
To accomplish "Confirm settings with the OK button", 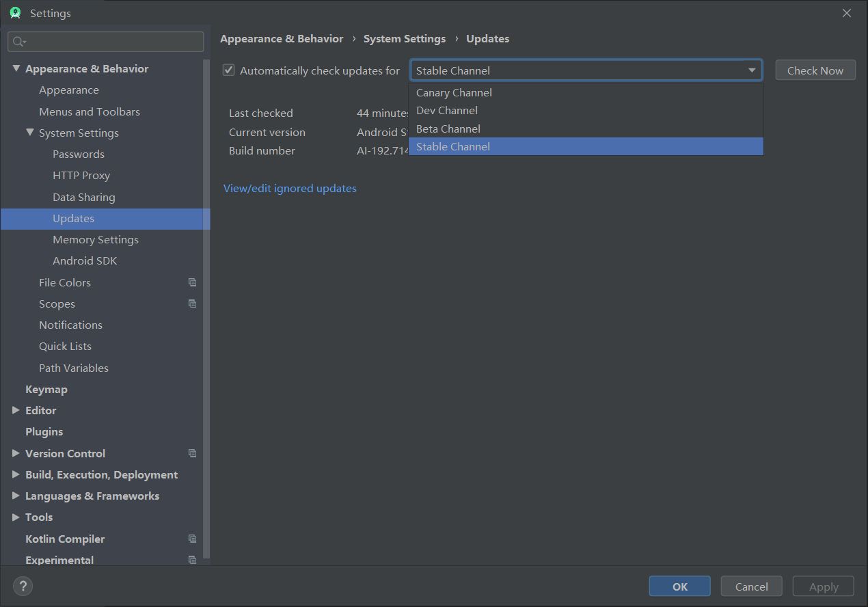I will [x=680, y=586].
